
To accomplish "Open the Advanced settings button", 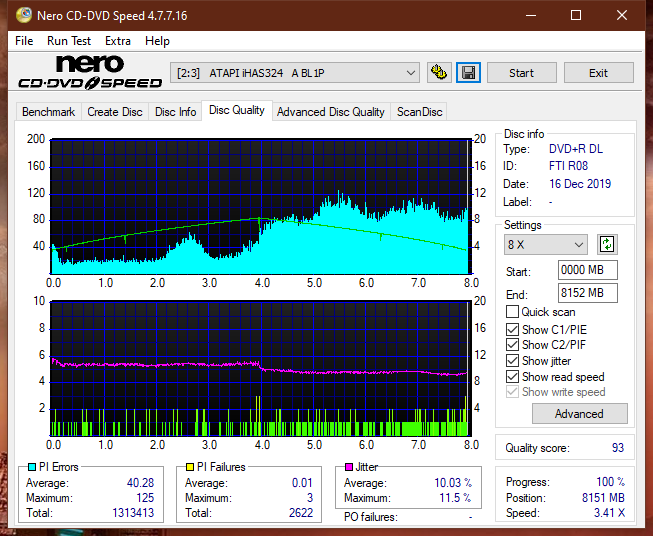I will point(579,414).
